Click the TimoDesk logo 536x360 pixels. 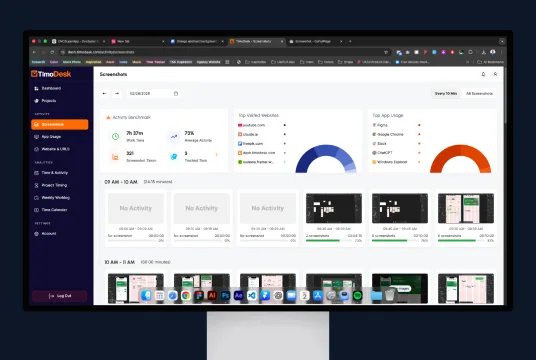coord(51,74)
